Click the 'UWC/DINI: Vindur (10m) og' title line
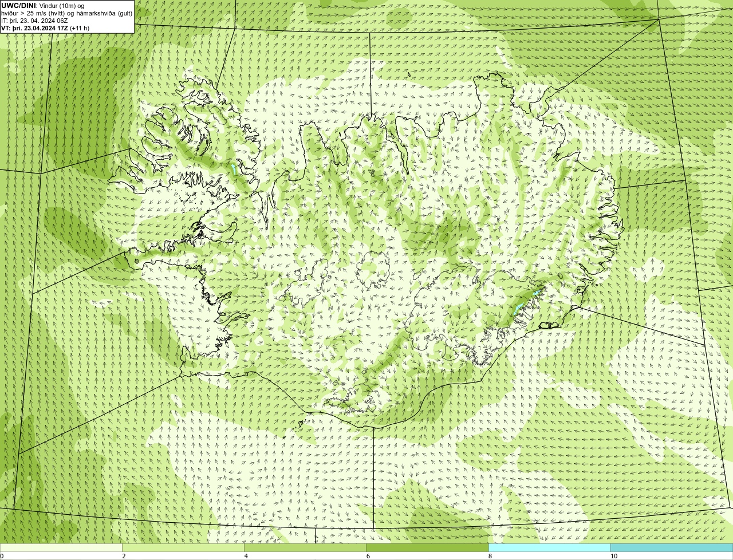733x560 pixels. 43,5
